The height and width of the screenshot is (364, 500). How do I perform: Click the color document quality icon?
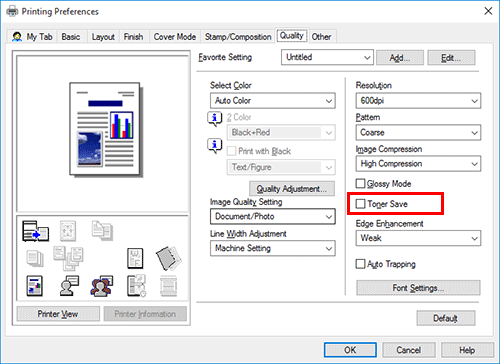35,286
